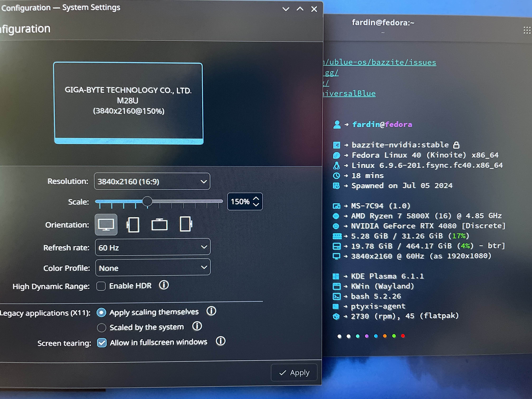Select Apply scaling themselves radio option
The width and height of the screenshot is (532, 399).
101,312
